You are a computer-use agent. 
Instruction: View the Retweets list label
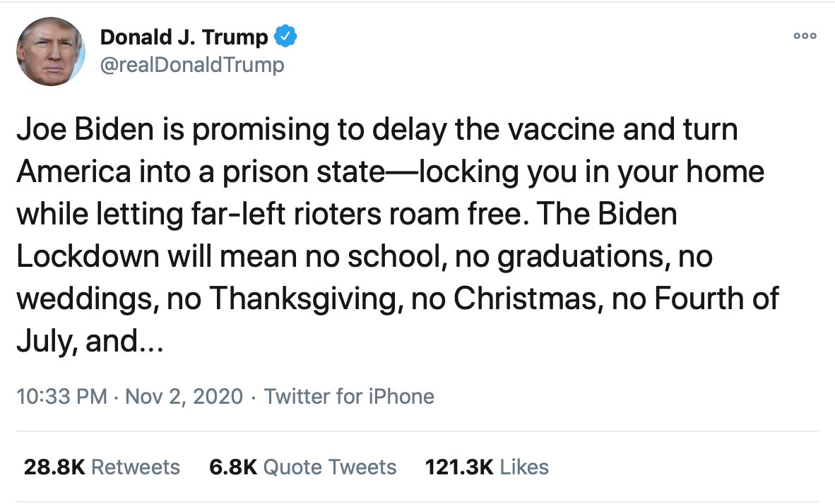(x=136, y=467)
